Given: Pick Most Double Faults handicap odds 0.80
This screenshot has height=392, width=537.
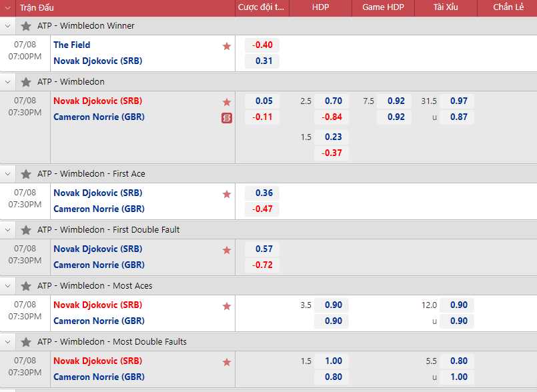Looking at the screenshot, I should point(332,377).
